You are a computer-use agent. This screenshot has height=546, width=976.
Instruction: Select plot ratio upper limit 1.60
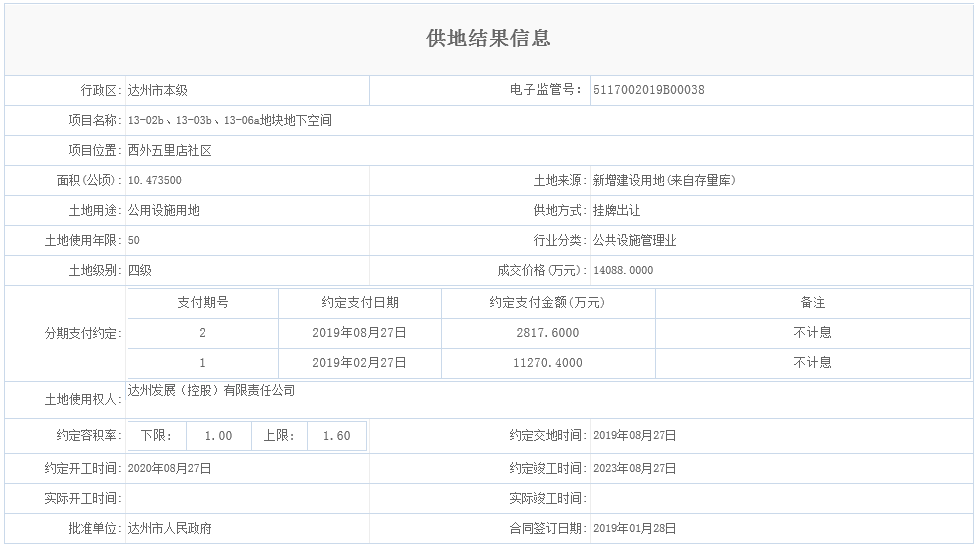click(x=337, y=436)
